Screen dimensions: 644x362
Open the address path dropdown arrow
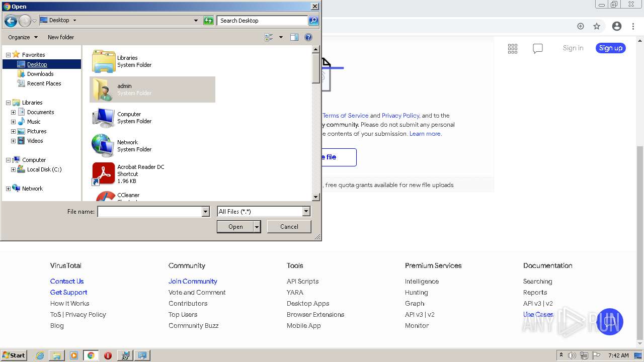pos(196,21)
